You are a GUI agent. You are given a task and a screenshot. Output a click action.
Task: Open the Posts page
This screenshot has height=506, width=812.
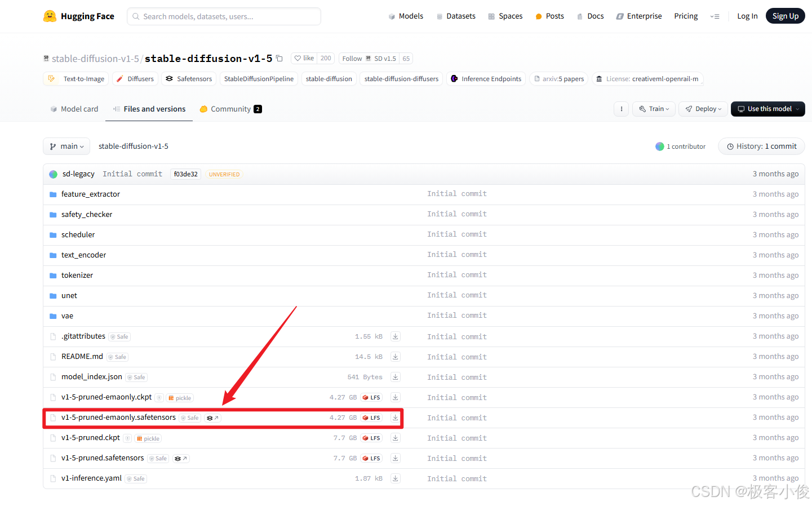click(x=549, y=16)
